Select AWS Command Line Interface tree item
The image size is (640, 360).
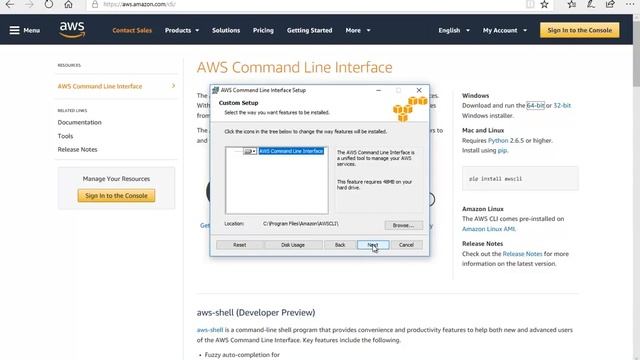[x=291, y=151]
